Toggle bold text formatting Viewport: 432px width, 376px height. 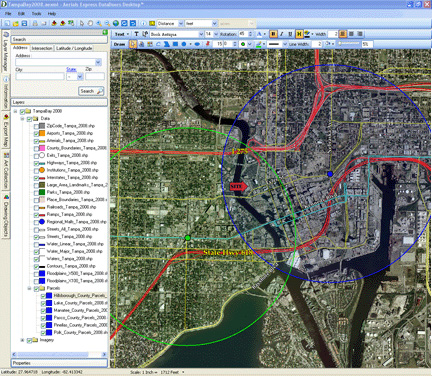point(273,34)
